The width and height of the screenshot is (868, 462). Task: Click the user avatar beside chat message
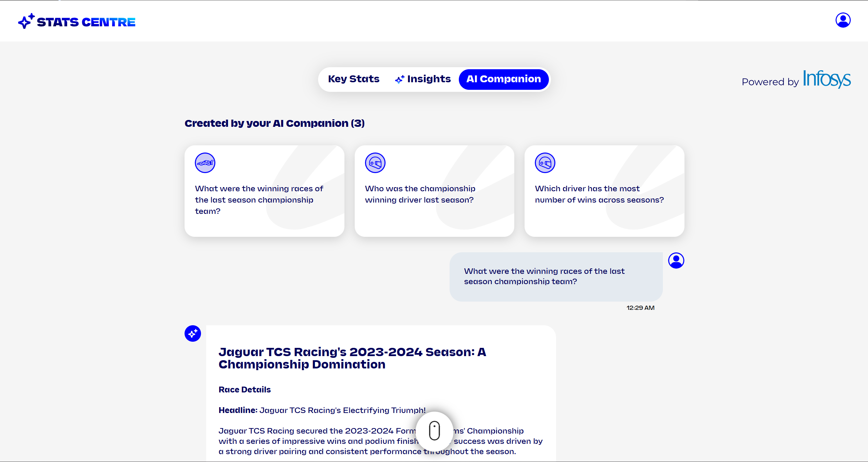[676, 260]
